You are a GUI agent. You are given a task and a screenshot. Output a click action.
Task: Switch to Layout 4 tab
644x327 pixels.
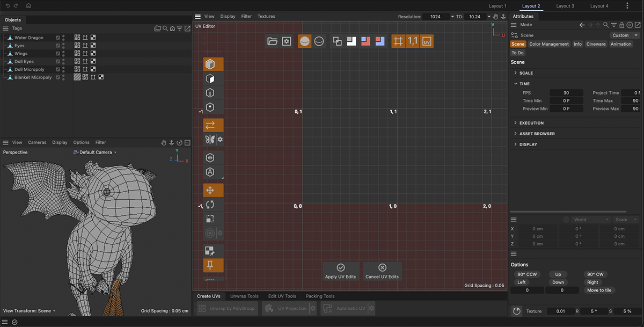(599, 6)
